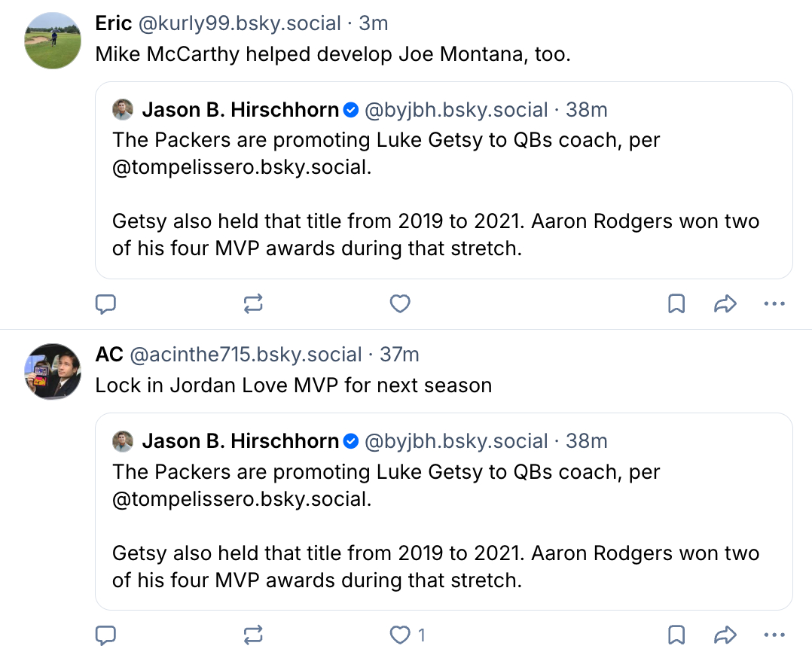Bookmark Eric's post

coord(676,304)
